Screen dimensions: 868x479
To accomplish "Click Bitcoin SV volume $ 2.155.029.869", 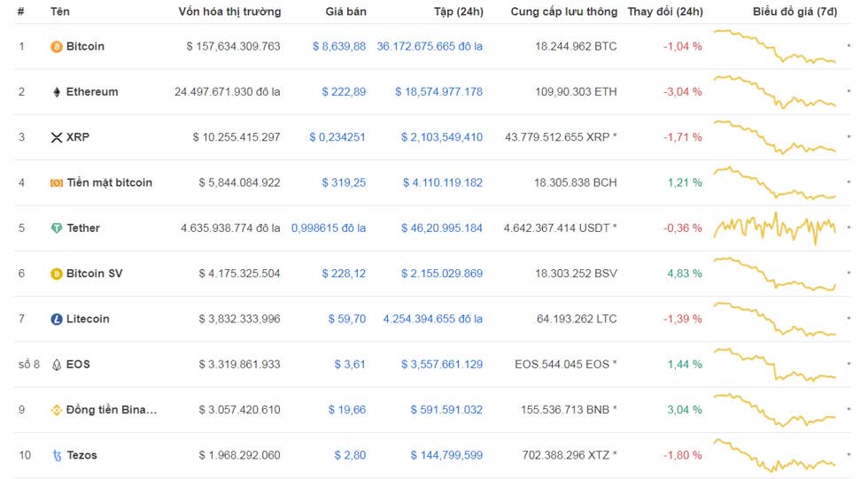I will click(x=442, y=274).
